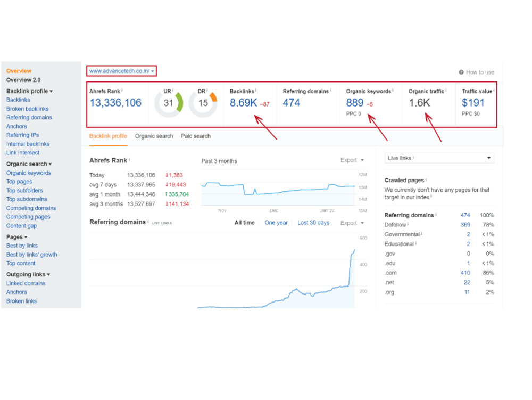Open Best by links report

22,246
